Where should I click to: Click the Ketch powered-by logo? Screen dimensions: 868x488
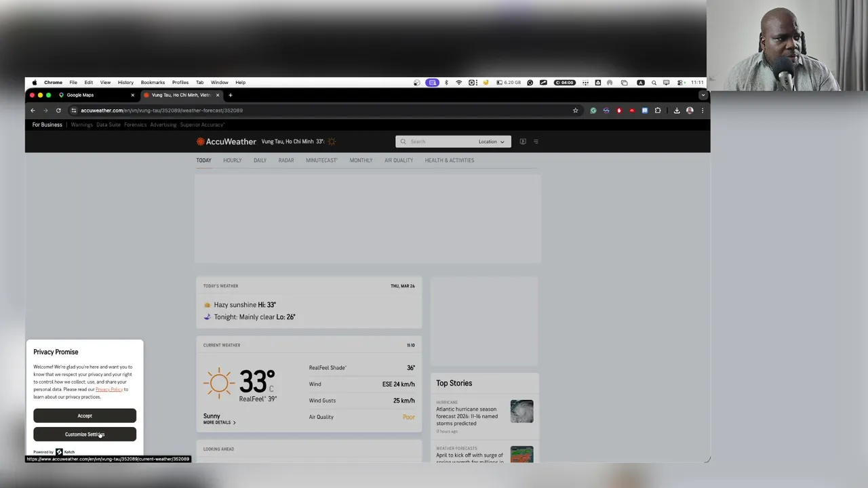(66, 452)
